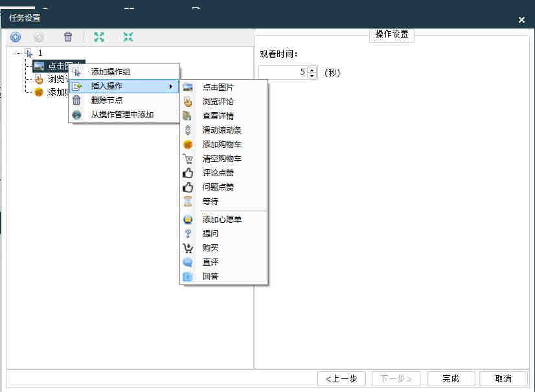Select 提问 in the submenu
This screenshot has width=535, height=392.
click(x=224, y=233)
